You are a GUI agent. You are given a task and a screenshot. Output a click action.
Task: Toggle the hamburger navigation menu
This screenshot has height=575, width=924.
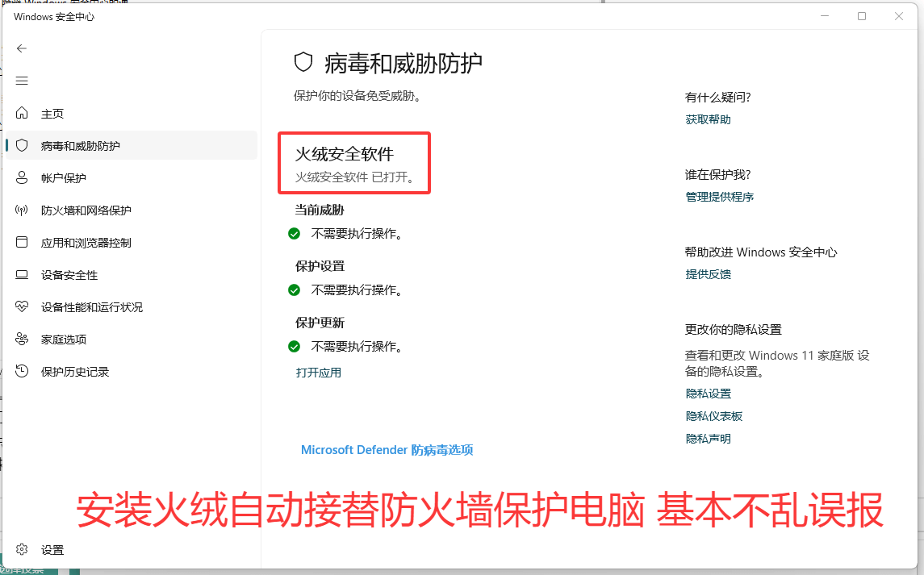click(22, 81)
